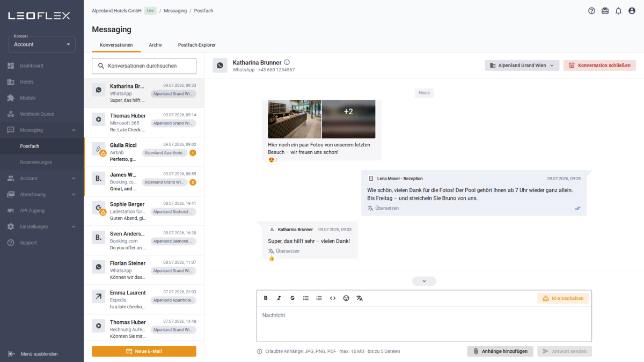
Task: Switch to Postfach-Explorer tab
Action: (x=197, y=45)
